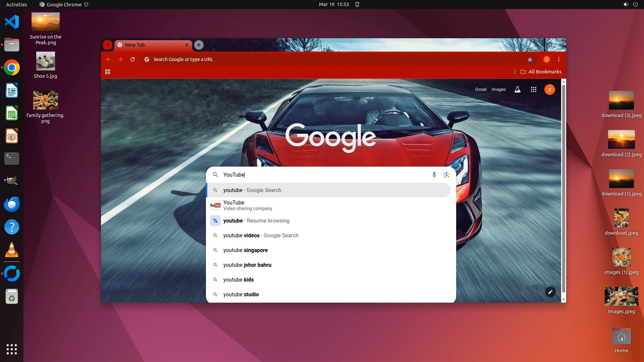Open Google Lens image search icon

(446, 175)
